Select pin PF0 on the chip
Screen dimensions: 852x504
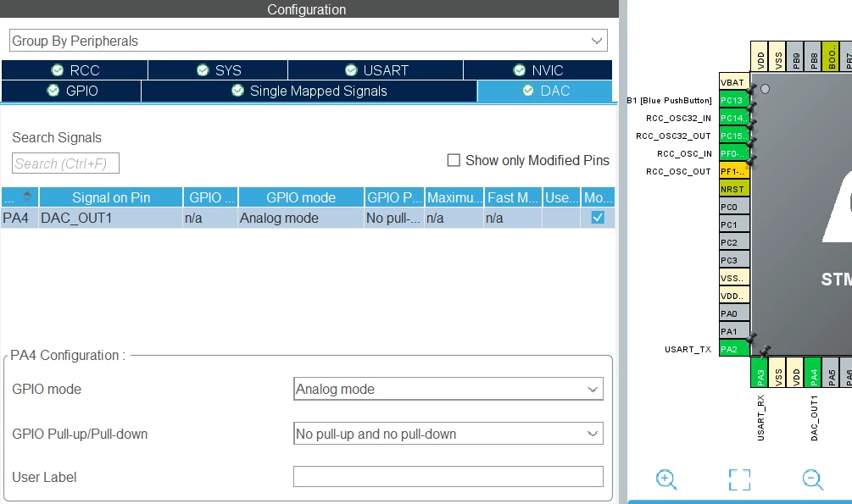734,153
